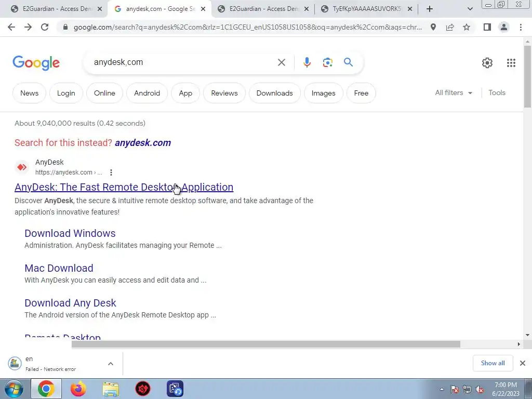Close the downloads bar
Viewport: 532px width, 399px height.
coord(523,363)
